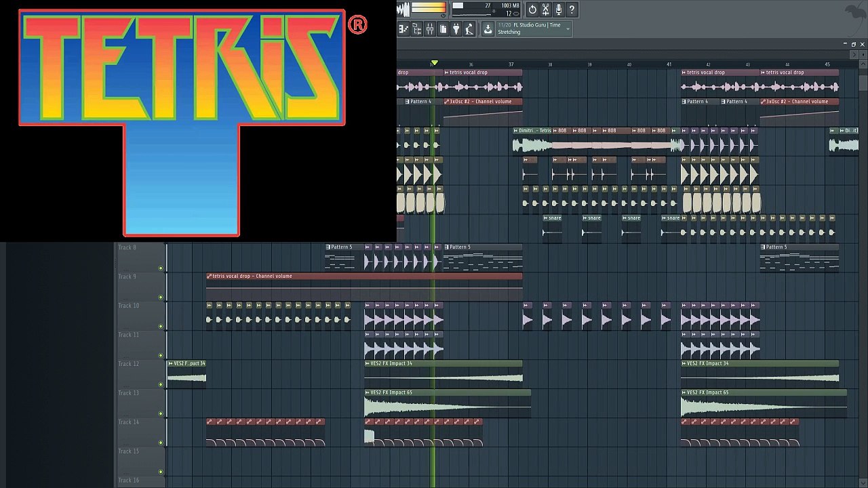This screenshot has width=868, height=488.
Task: Click the waveform oscilloscope display in toolbar
Action: (x=403, y=9)
